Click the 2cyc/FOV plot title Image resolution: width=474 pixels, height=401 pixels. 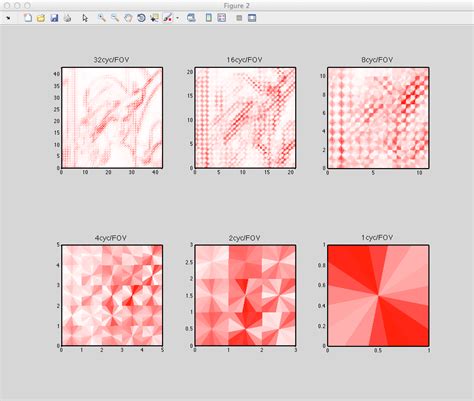tap(244, 238)
